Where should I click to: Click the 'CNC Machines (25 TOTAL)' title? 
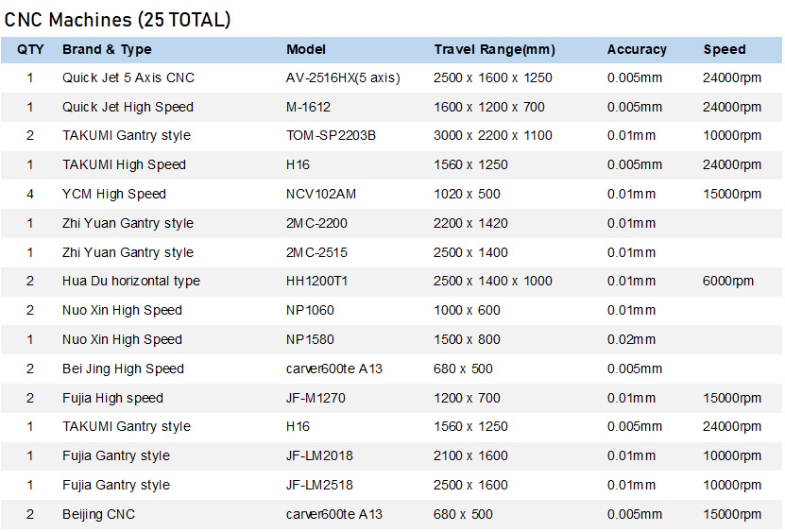pyautogui.click(x=117, y=20)
